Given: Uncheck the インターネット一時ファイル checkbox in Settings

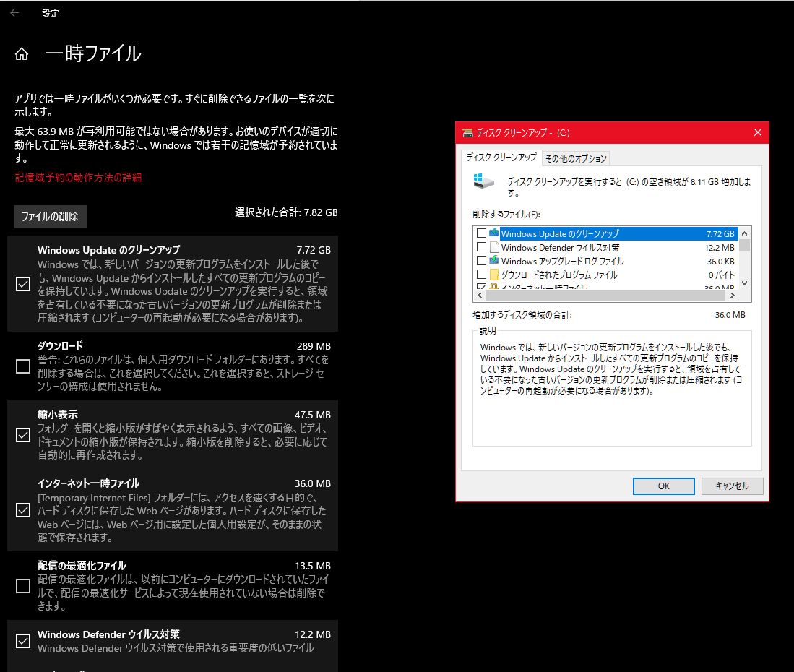Looking at the screenshot, I should (x=23, y=510).
